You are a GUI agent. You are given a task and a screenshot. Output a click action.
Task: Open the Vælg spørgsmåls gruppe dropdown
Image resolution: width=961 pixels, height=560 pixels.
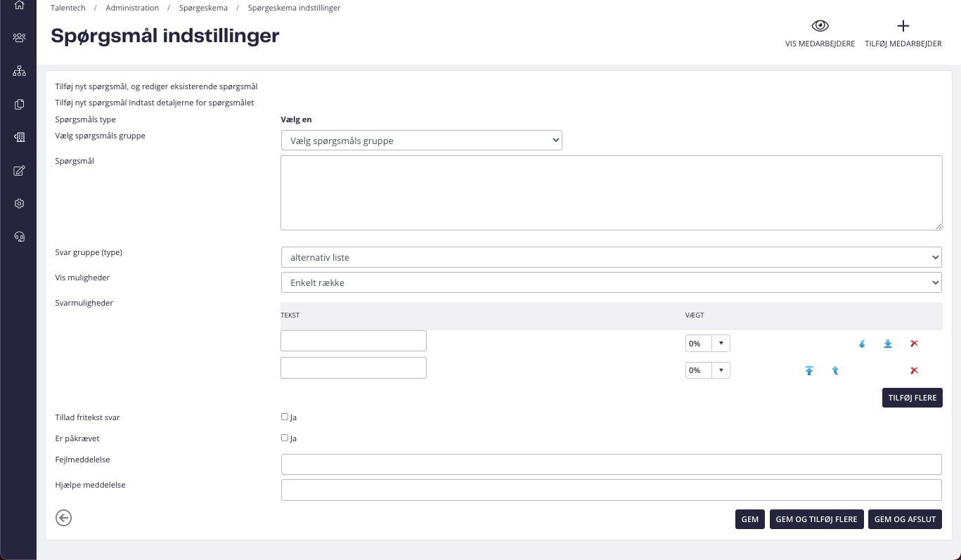coord(421,141)
